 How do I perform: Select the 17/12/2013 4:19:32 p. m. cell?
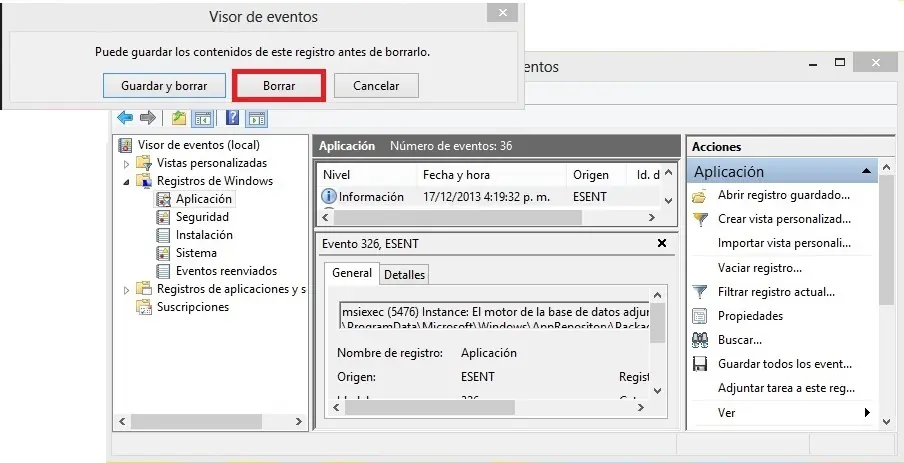(x=487, y=197)
